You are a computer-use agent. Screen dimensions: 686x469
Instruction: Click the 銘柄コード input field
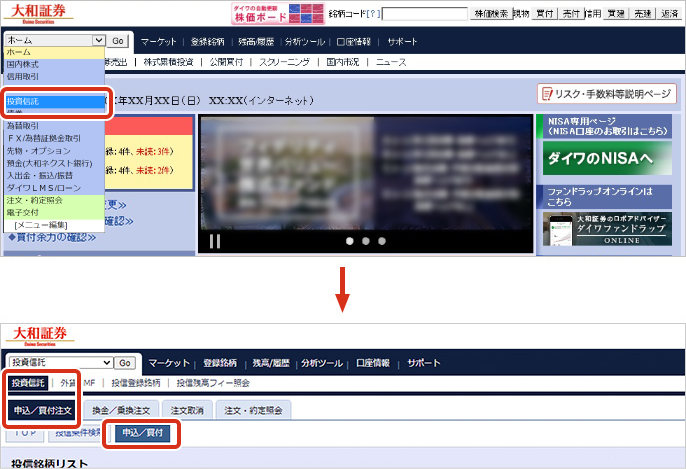point(425,14)
